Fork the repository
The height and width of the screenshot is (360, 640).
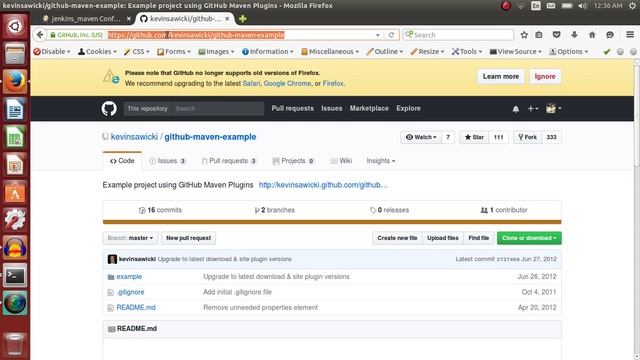[x=528, y=137]
